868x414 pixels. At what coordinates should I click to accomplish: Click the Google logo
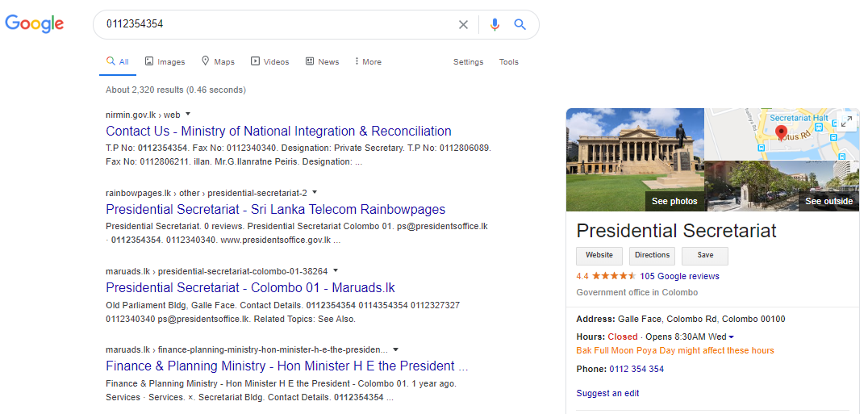tap(35, 23)
